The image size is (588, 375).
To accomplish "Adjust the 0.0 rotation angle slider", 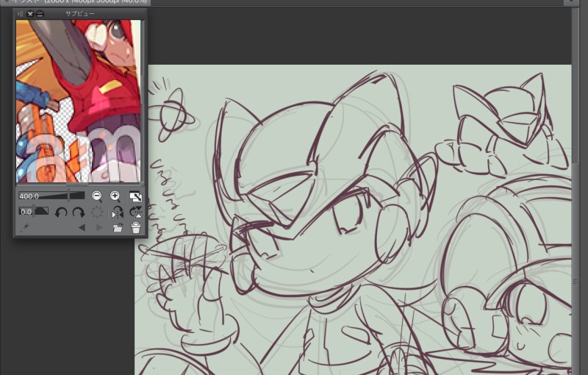I will pos(34,212).
